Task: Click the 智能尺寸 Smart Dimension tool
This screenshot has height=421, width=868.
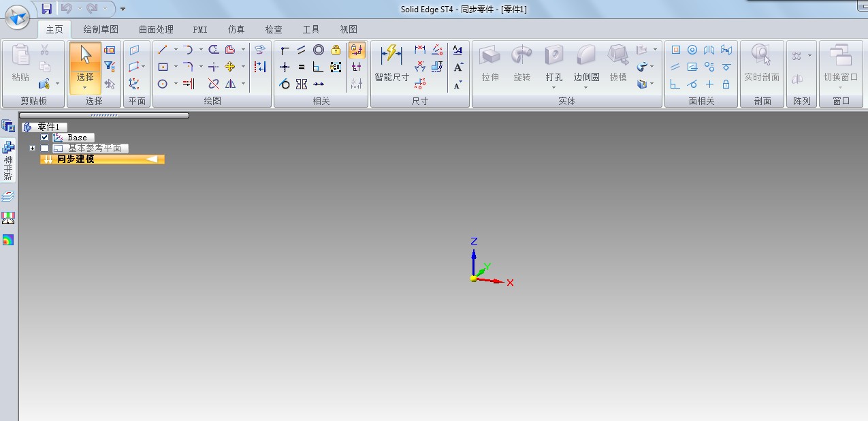Action: pos(391,64)
